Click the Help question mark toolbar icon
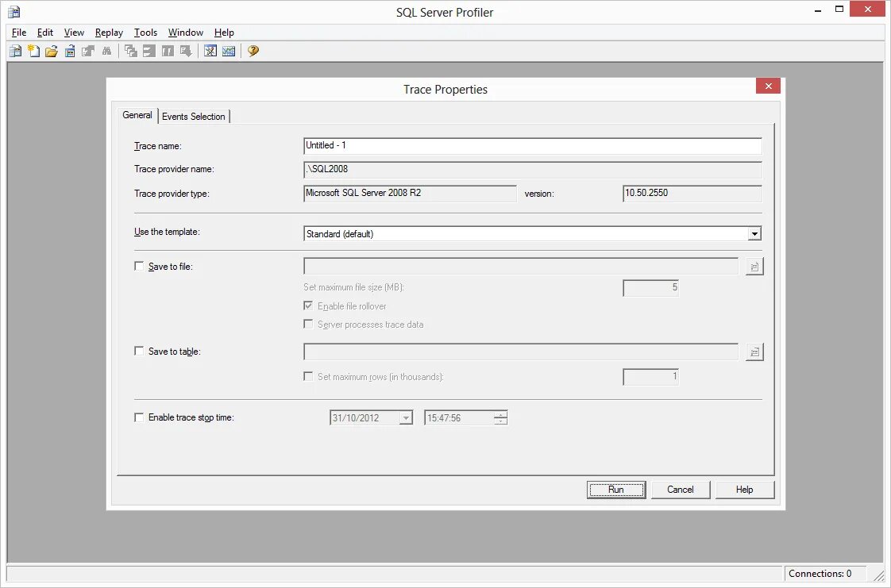Screen dimensions: 891x588 click(x=253, y=51)
